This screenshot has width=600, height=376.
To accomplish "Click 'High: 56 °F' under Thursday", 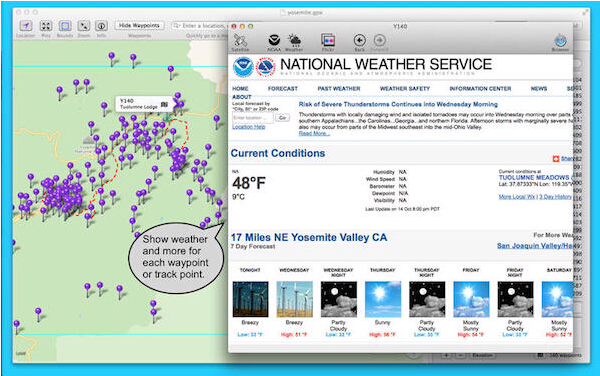I will coord(382,335).
